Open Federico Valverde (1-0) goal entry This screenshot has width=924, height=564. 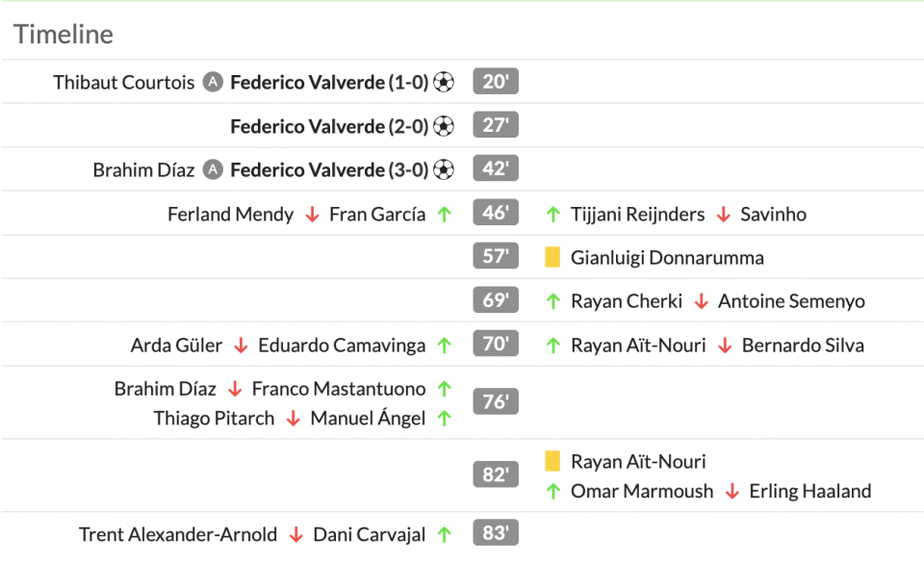[x=328, y=82]
